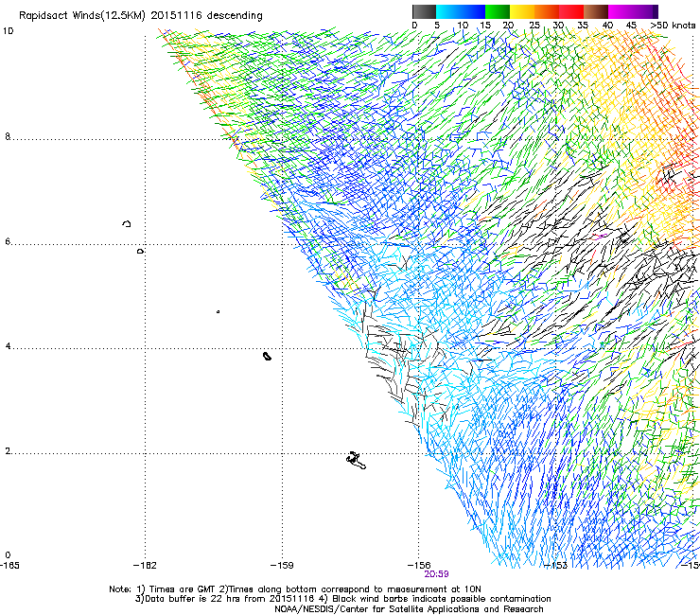Click the latitude 6 axis label
Image resolution: width=700 pixels, height=615 pixels.
8,241
